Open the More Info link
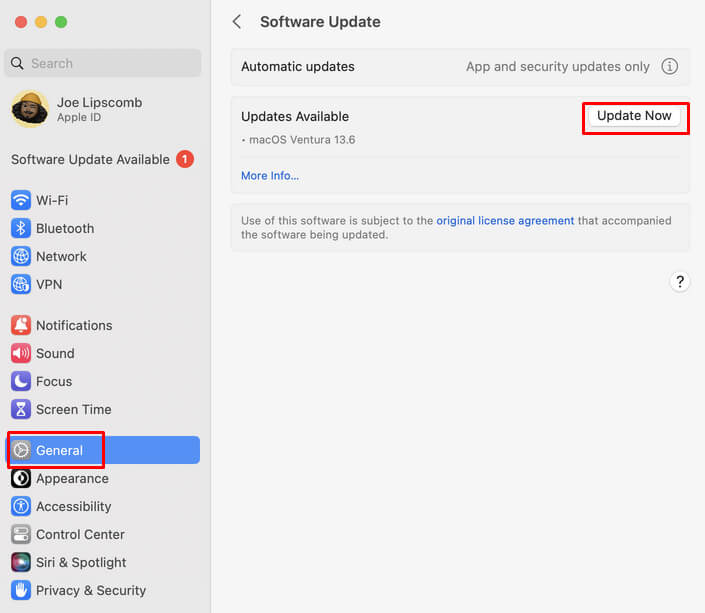Image resolution: width=705 pixels, height=613 pixels. point(270,176)
